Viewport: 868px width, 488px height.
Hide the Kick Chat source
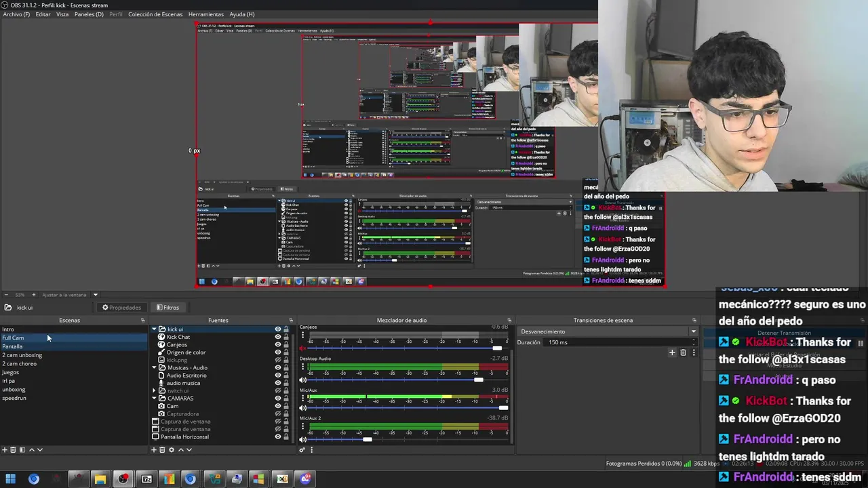coord(277,337)
